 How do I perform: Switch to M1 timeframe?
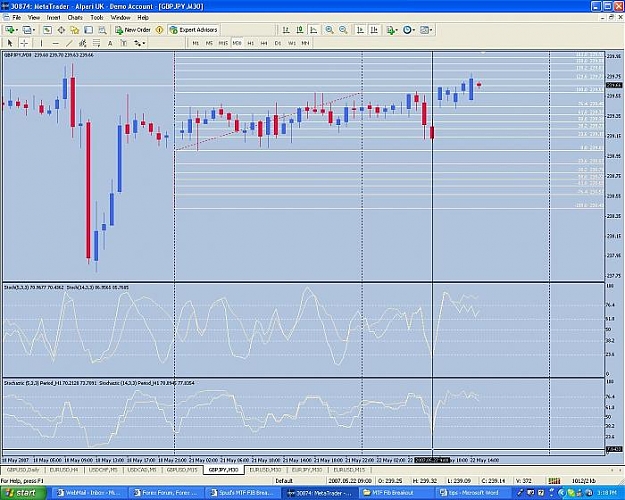[195, 43]
